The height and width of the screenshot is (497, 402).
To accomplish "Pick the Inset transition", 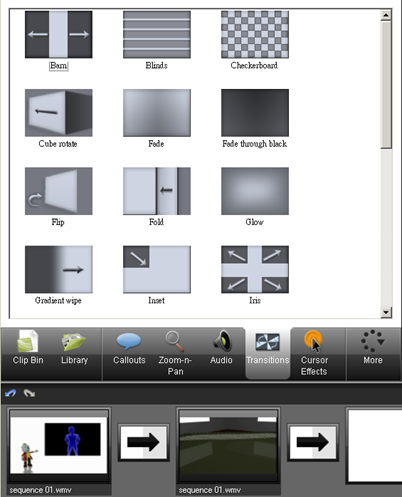I will [157, 269].
